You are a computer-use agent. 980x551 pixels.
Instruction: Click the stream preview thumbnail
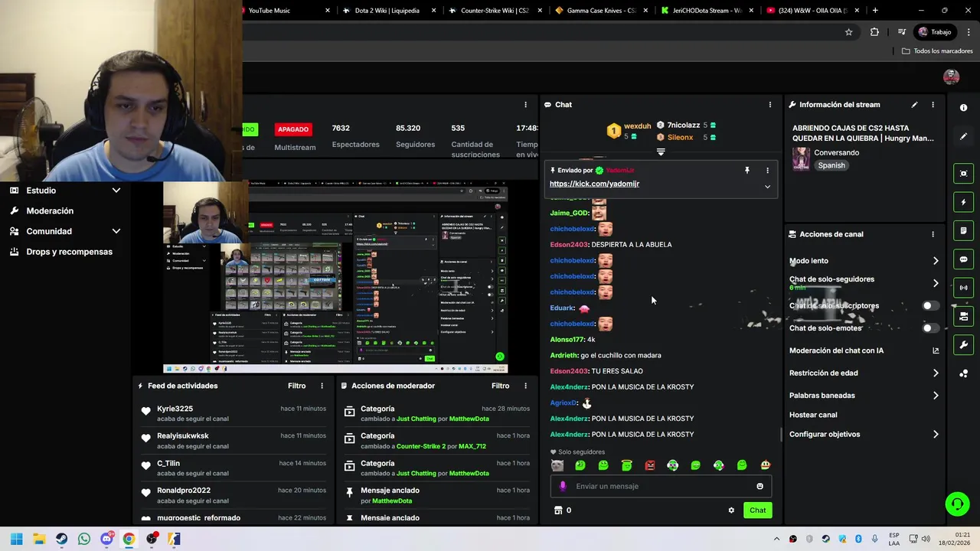[x=335, y=277]
